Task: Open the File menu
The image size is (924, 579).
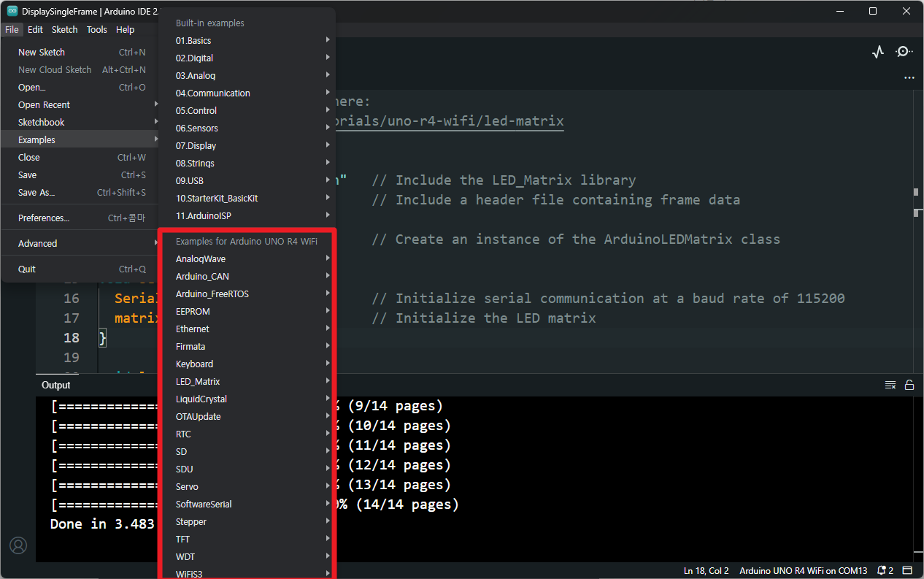Action: (12, 30)
